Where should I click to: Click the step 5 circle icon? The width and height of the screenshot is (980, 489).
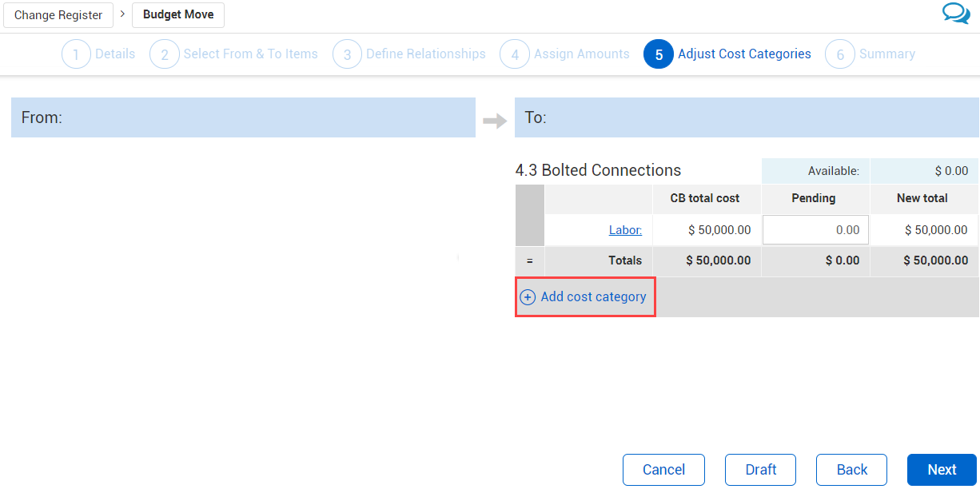pyautogui.click(x=659, y=54)
